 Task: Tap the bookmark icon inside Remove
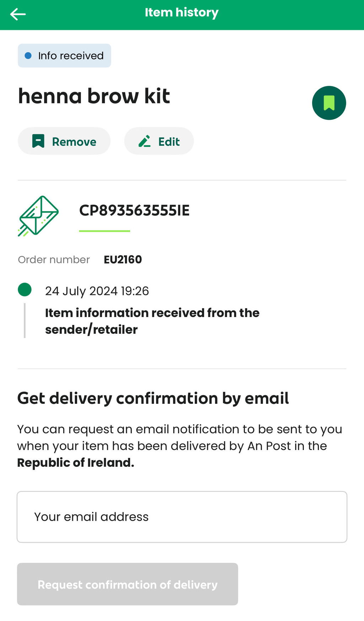pyautogui.click(x=38, y=141)
